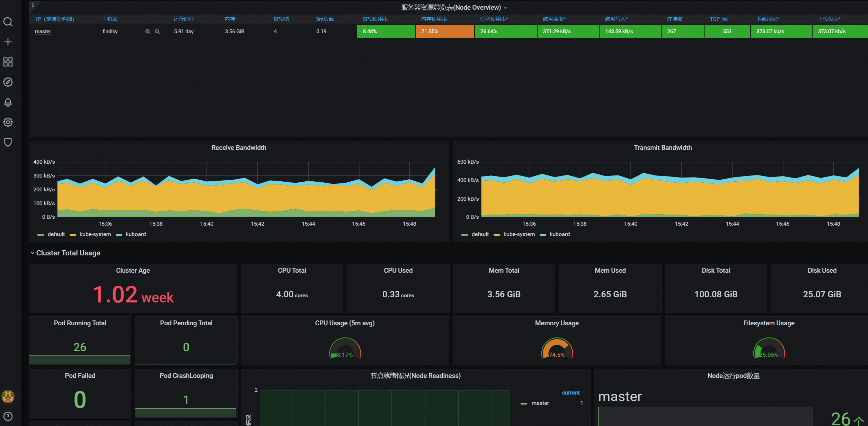868x426 pixels.
Task: Open the master node detail link
Action: pos(43,31)
